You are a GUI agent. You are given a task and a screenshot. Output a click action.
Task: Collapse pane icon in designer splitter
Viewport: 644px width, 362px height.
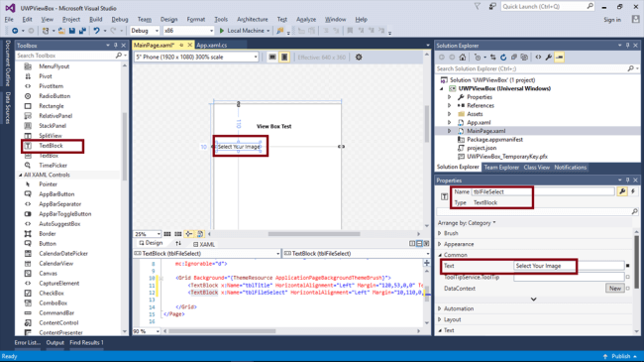(x=427, y=244)
